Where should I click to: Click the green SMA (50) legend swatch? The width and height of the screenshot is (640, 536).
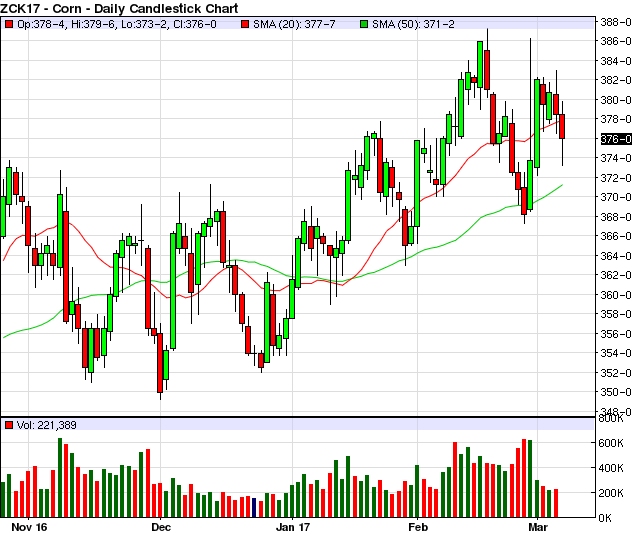pyautogui.click(x=364, y=24)
